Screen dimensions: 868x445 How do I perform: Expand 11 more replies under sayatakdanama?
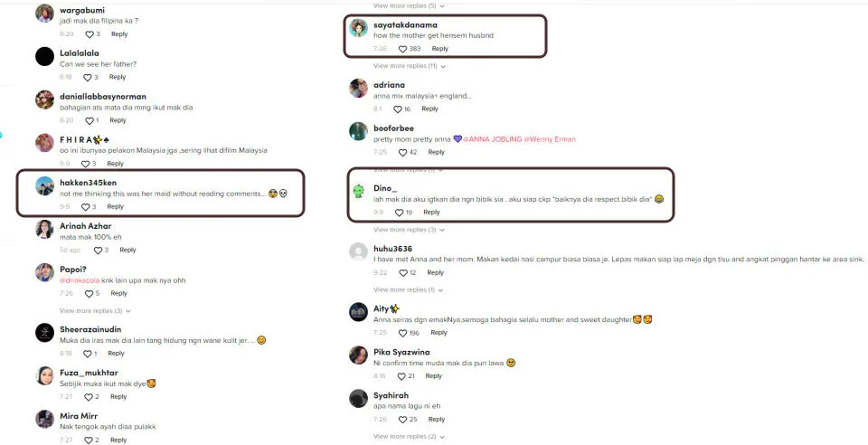tap(405, 66)
